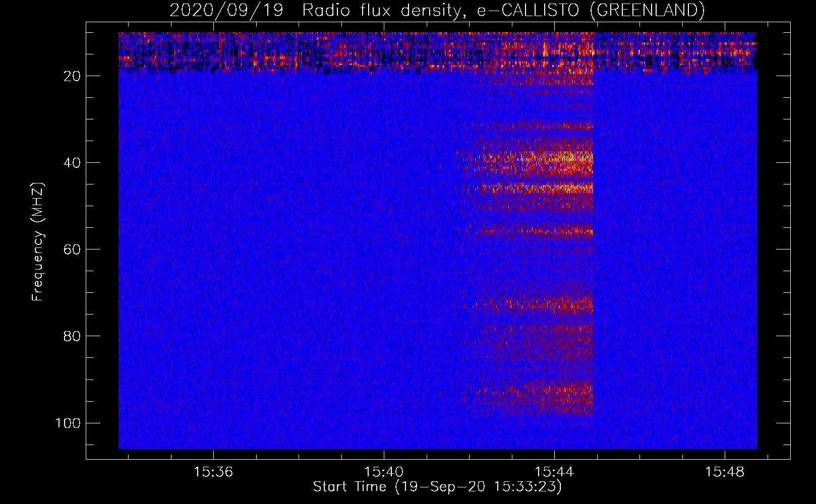The image size is (816, 504).
Task: Click the '60' frequency tick label
Action: click(x=72, y=249)
